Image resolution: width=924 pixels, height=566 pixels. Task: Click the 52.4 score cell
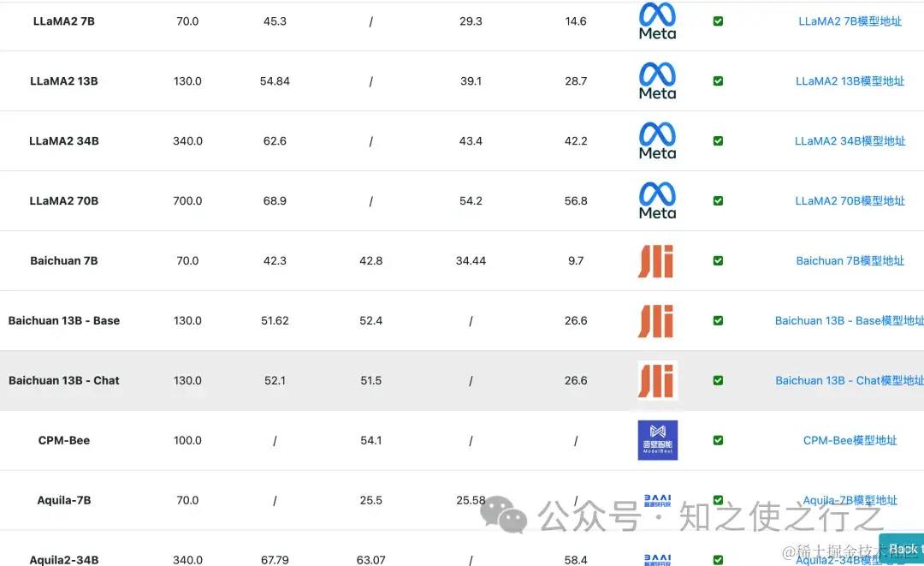tap(370, 321)
